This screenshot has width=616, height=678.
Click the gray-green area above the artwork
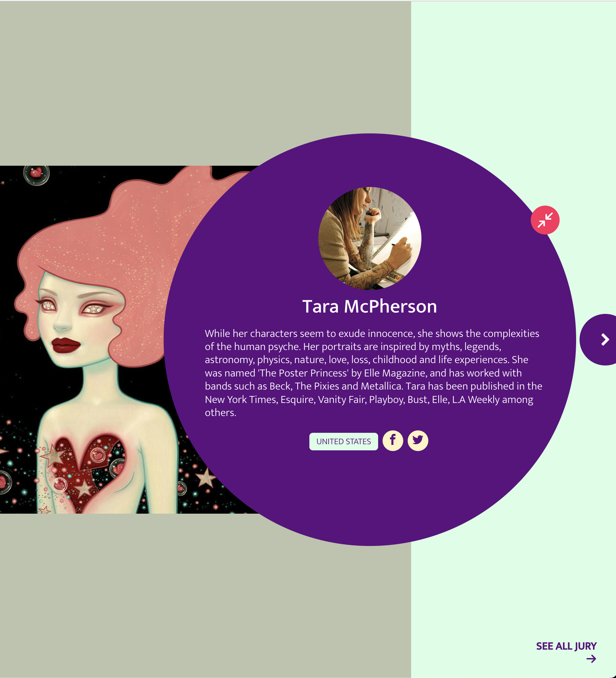pos(172,83)
